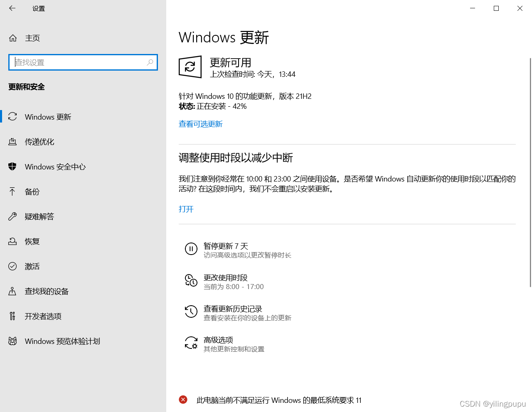Click the 更新可用 status heading
The image size is (532, 412).
click(231, 63)
